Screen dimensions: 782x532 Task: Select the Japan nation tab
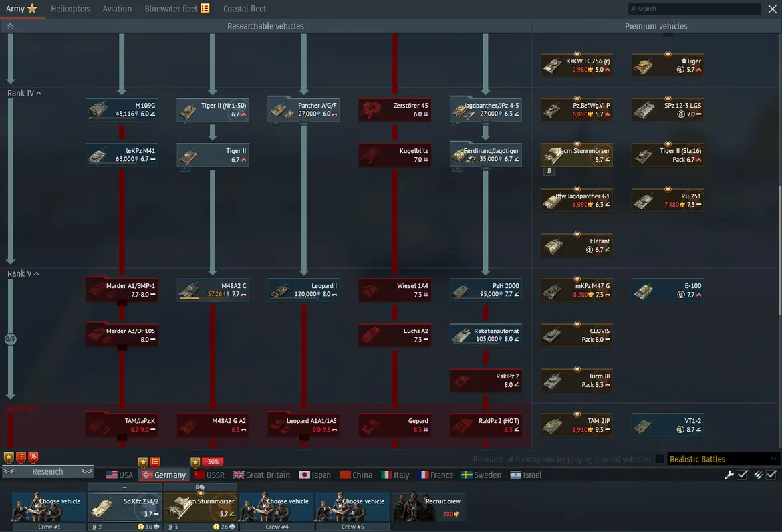[315, 475]
